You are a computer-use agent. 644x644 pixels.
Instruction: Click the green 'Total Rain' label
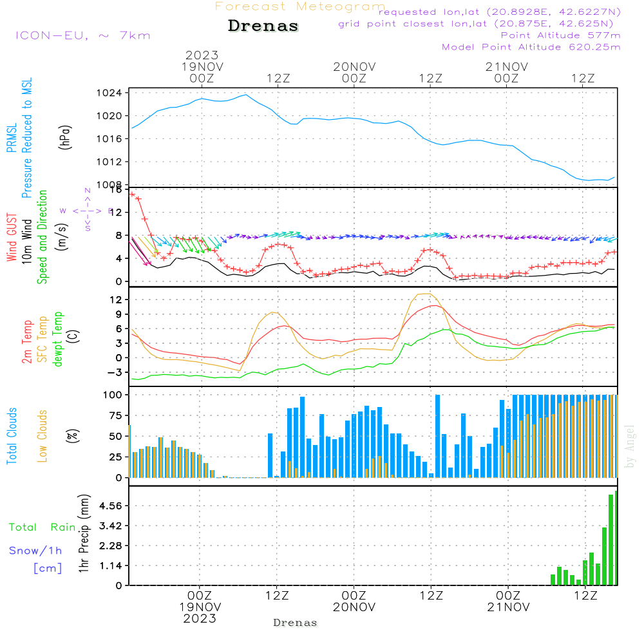click(43, 527)
